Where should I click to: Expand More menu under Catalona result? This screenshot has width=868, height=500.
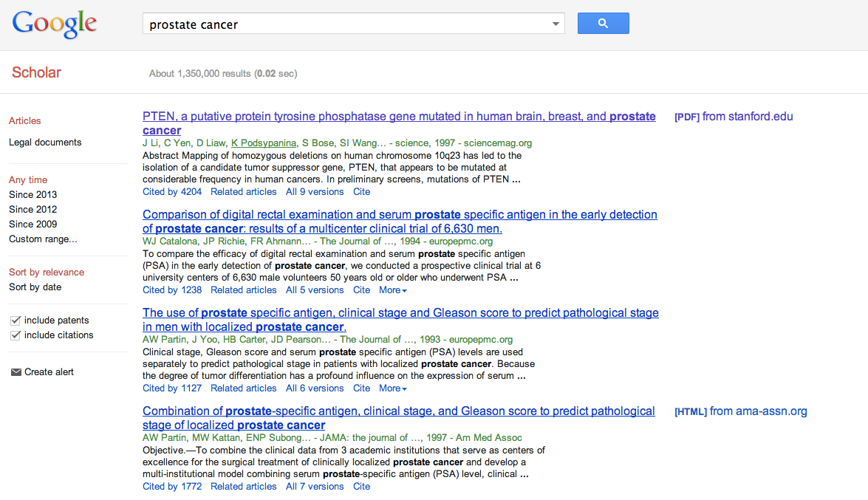(392, 290)
